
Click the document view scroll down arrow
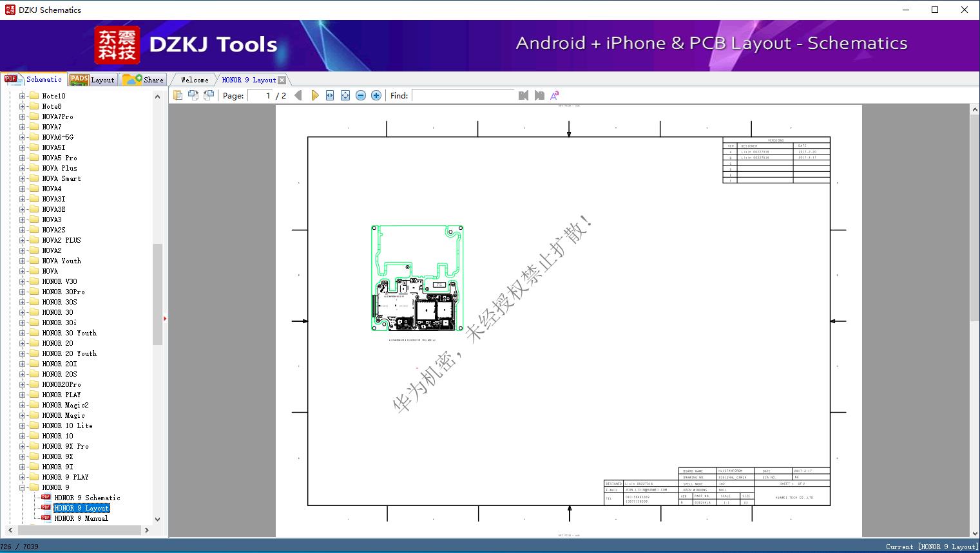(x=975, y=532)
